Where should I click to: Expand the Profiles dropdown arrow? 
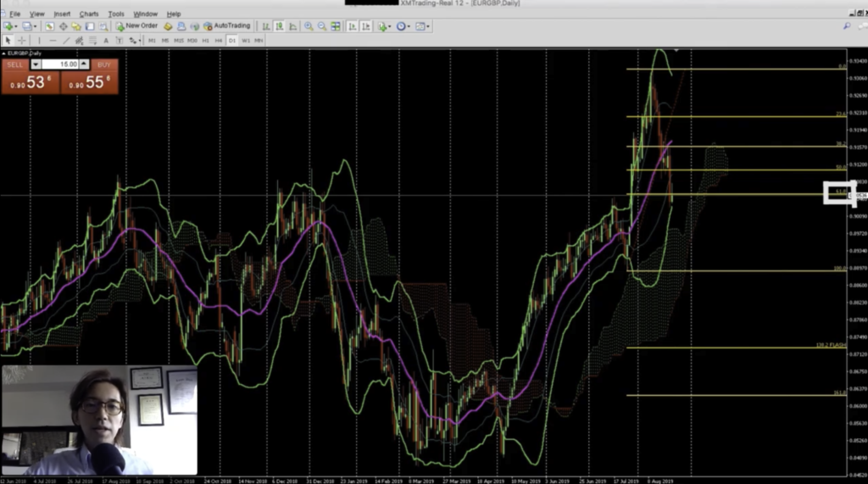35,26
